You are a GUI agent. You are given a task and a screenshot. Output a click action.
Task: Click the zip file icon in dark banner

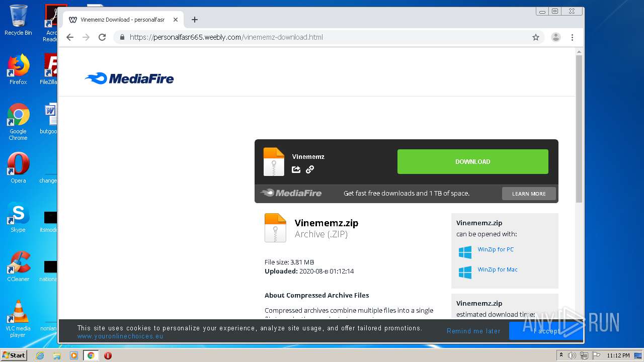274,162
